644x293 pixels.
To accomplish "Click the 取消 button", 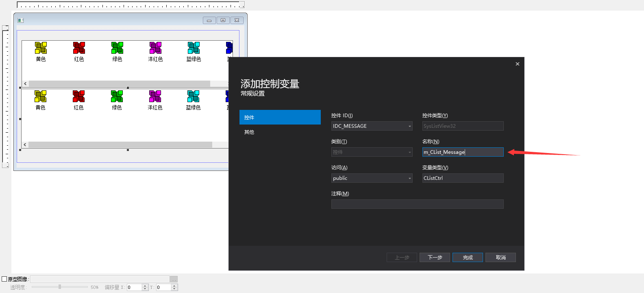I will tap(501, 257).
